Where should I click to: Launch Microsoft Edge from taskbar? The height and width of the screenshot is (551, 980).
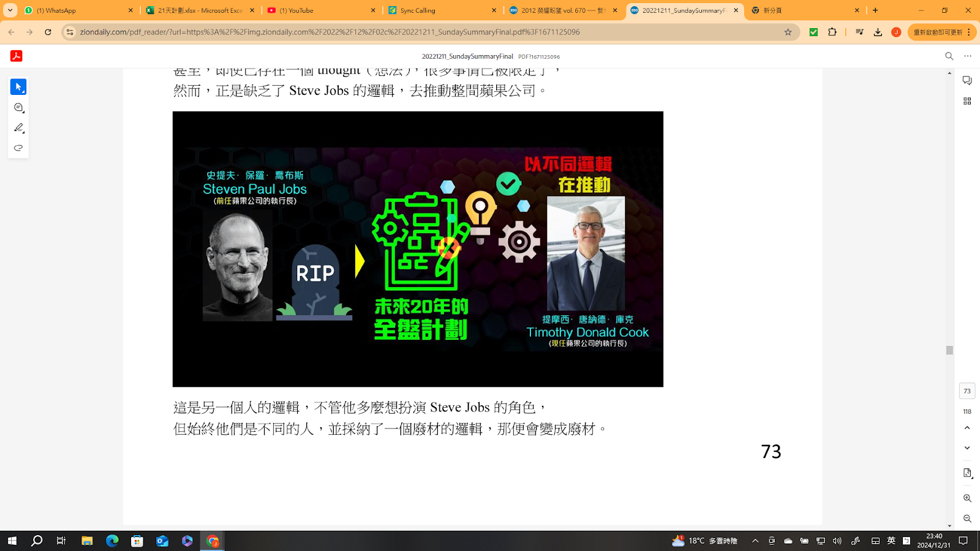click(x=112, y=541)
